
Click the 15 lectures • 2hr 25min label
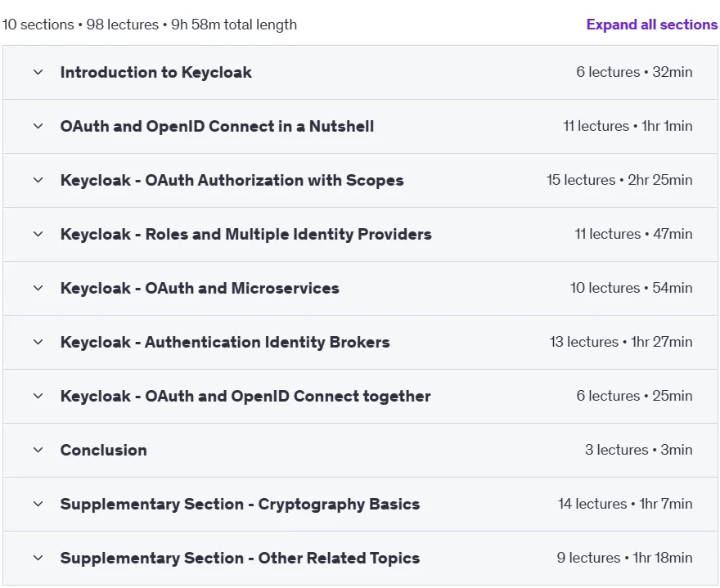(x=619, y=180)
